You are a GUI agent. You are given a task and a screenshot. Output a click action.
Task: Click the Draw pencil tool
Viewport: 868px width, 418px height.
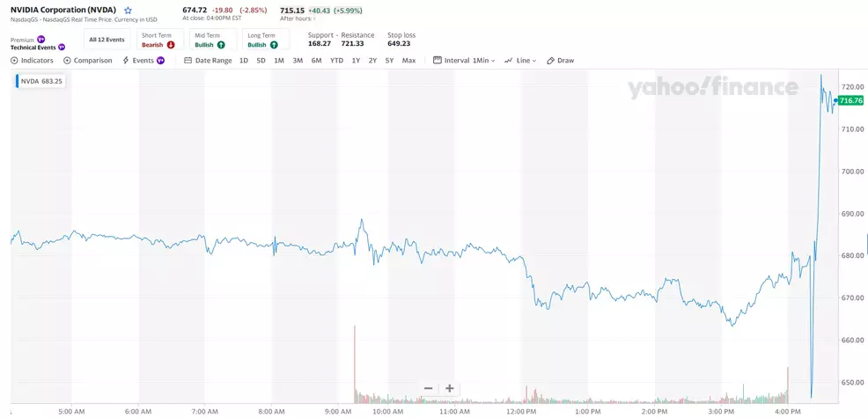[x=560, y=61]
